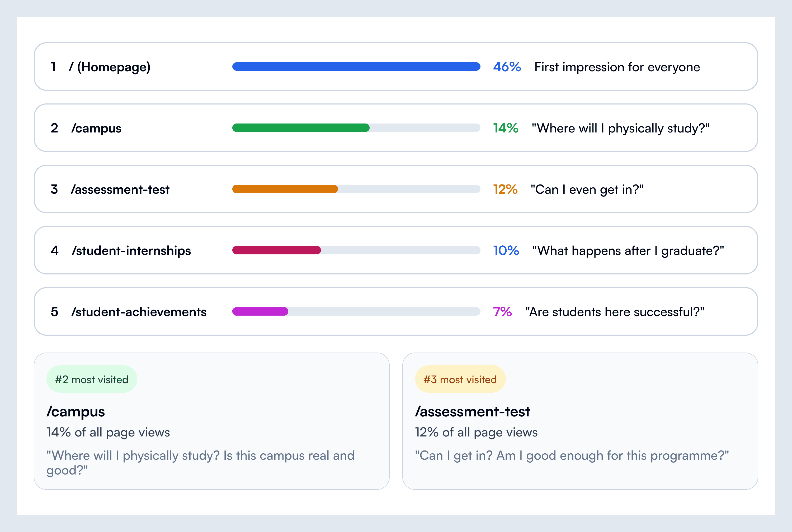
Task: Click the "What happens after I graduate?" quote
Action: point(628,251)
